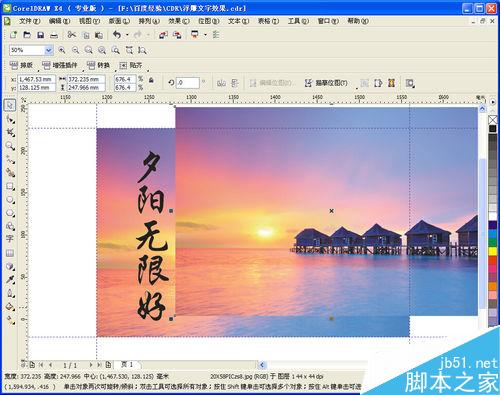Select the Ellipse tool in the toolbox
Image resolution: width=500 pixels, height=395 pixels.
(x=10, y=199)
